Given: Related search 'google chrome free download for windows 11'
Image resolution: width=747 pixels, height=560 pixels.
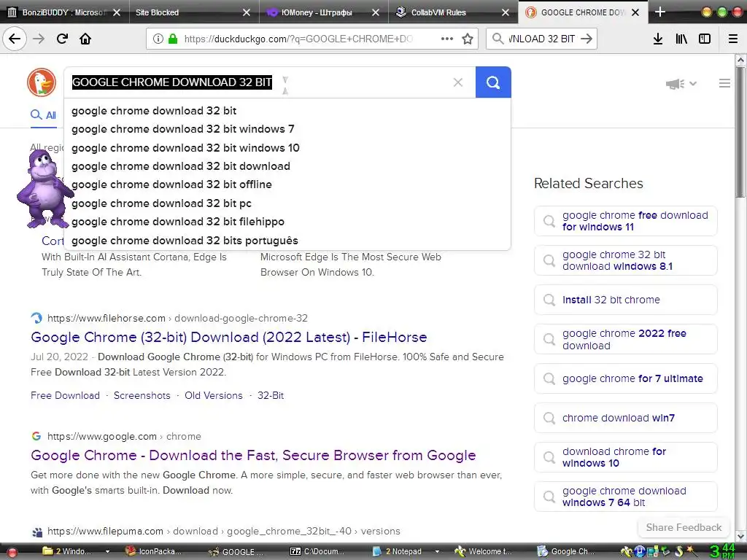Looking at the screenshot, I should pos(625,221).
